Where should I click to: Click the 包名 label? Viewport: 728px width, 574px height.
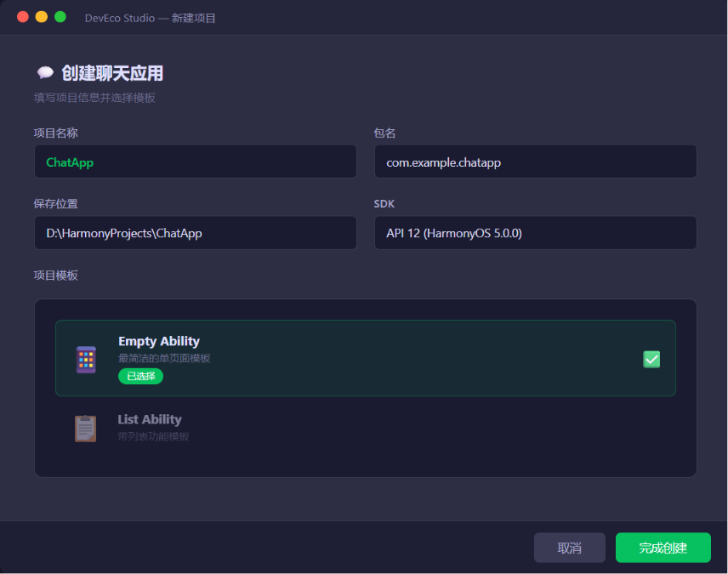[x=384, y=134]
